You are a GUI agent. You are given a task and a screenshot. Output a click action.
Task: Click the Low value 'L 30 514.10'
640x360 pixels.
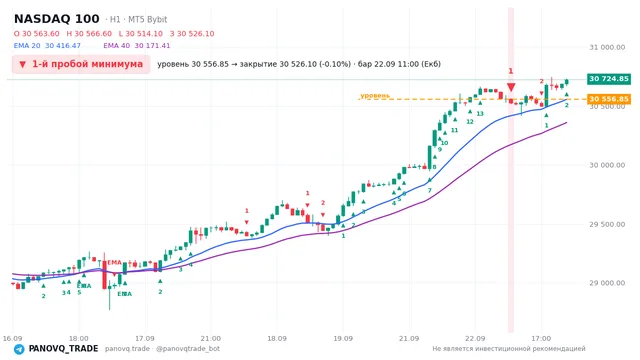point(140,33)
